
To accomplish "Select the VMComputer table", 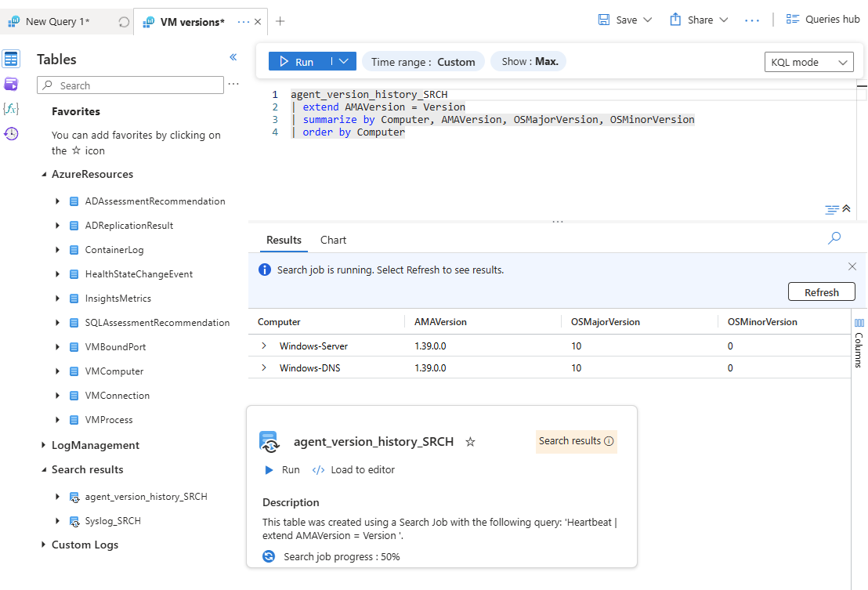I will pos(114,371).
